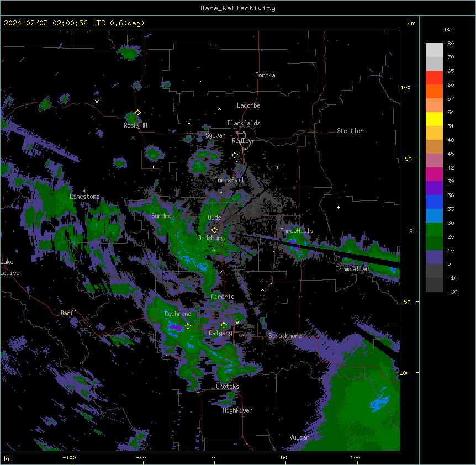Select the magenta 39-42 band in the legend
The width and height of the screenshot is (476, 465).
pos(434,174)
